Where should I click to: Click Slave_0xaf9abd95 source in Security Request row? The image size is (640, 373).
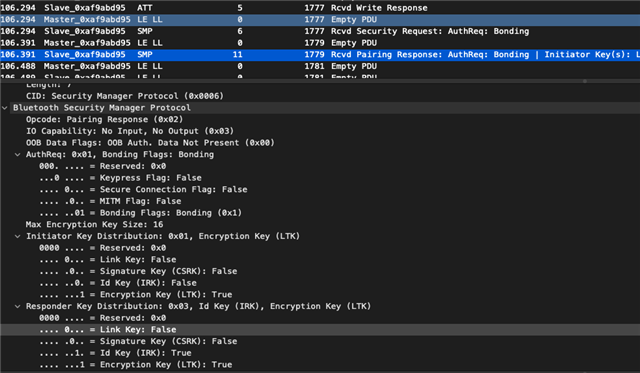coord(85,31)
